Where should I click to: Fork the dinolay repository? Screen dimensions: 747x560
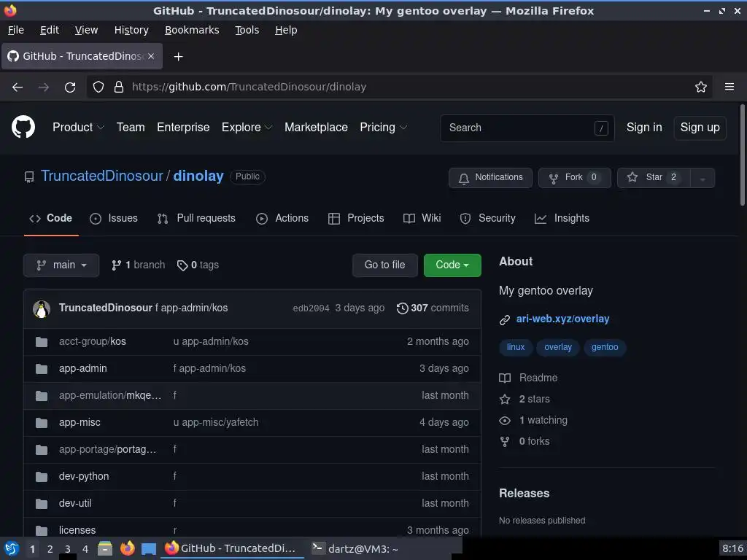[x=575, y=178]
